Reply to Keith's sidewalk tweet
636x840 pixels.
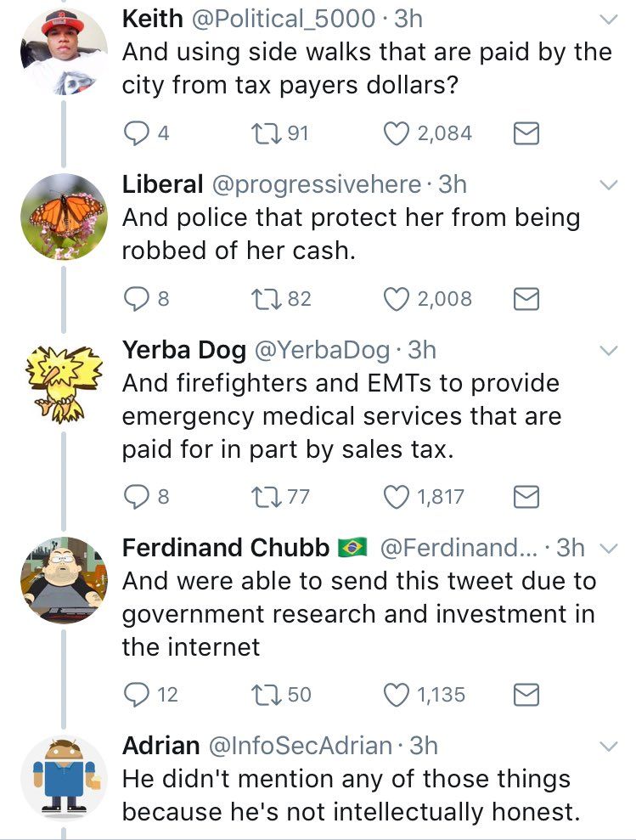(x=135, y=133)
